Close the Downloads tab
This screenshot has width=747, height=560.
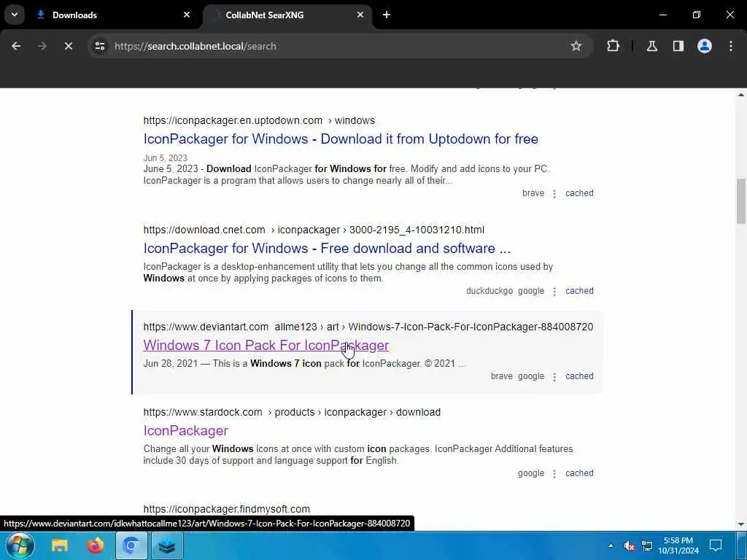(x=187, y=15)
